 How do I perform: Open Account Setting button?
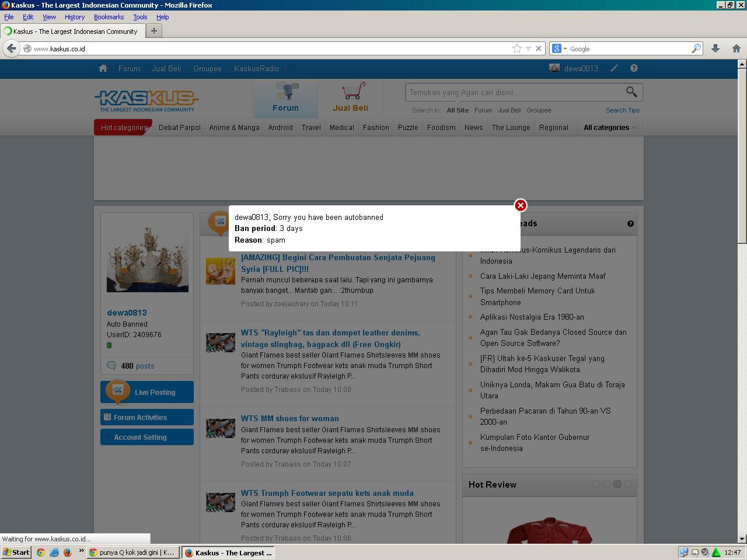[147, 437]
